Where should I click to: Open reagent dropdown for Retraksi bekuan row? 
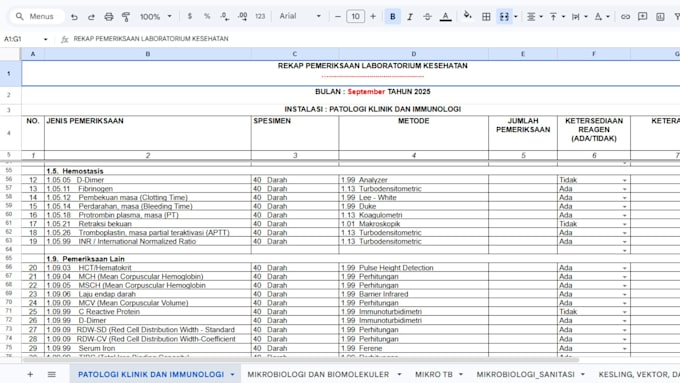624,224
